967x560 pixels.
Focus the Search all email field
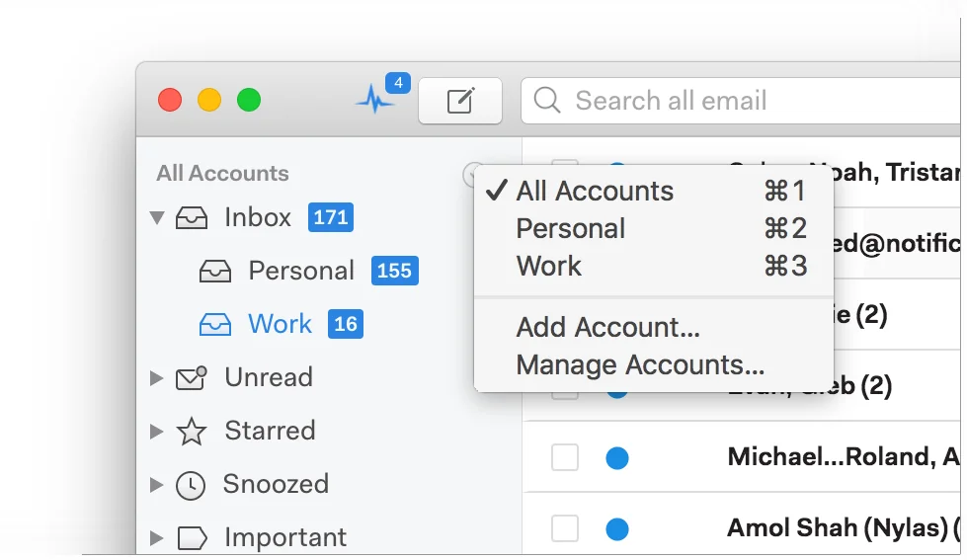tap(743, 101)
